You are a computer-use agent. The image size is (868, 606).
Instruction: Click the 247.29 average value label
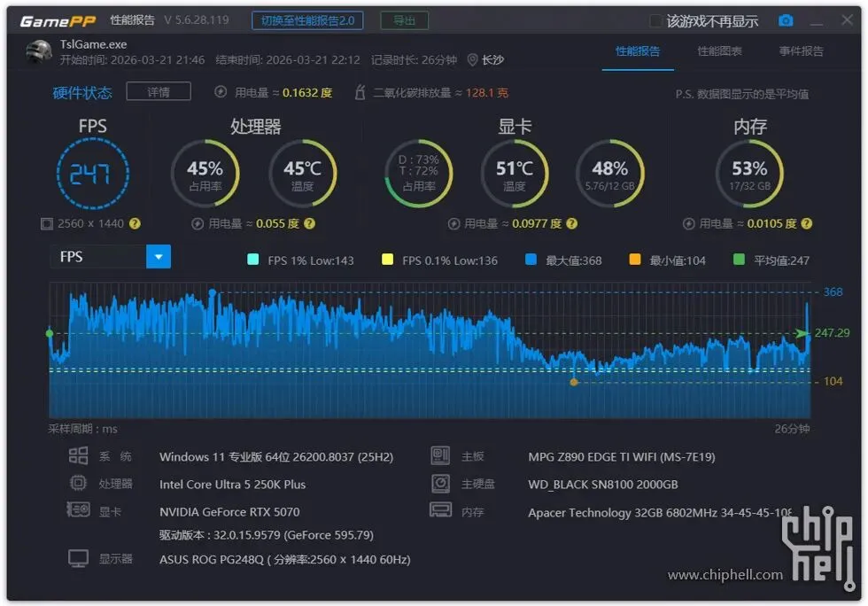(832, 333)
